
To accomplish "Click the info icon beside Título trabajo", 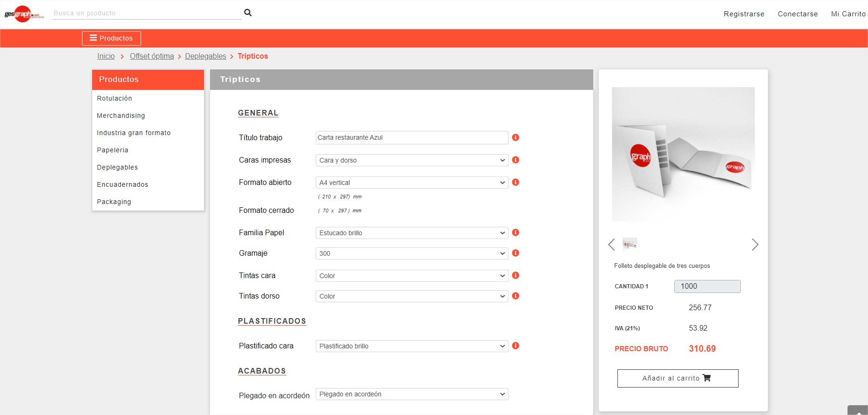I will [515, 137].
